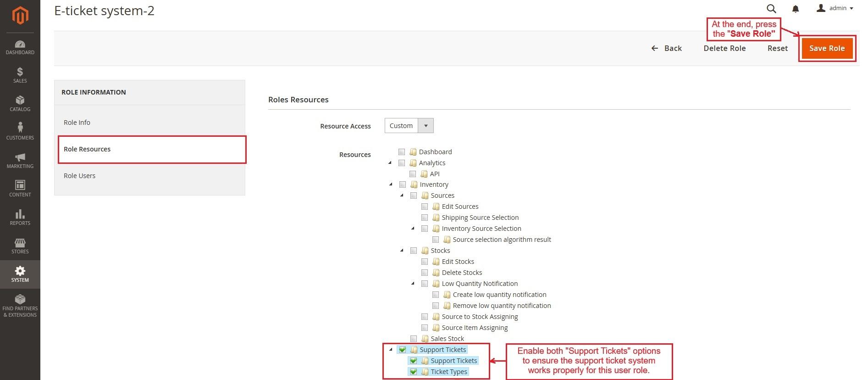Image resolution: width=868 pixels, height=380 pixels.
Task: Uncheck the Ticket Types checkbox
Action: tap(414, 372)
